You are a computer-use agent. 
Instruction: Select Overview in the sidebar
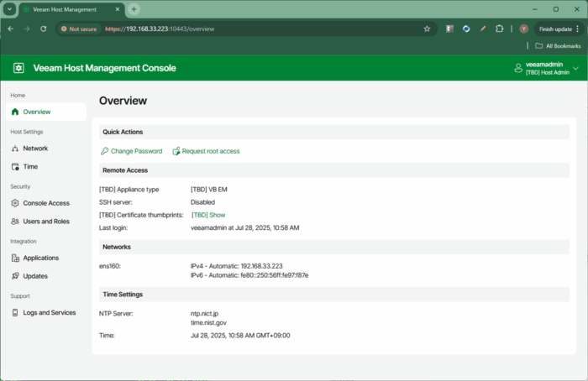coord(46,112)
